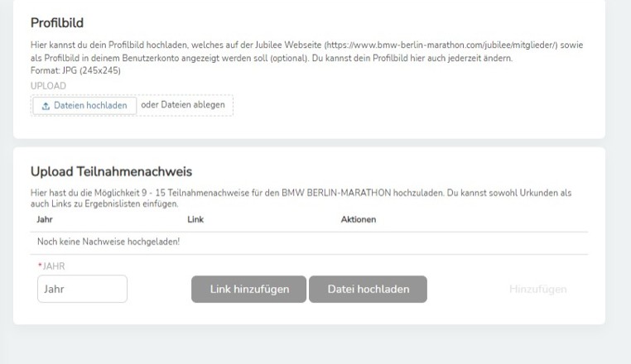
Task: Click the Upload Teilnahmenachweis heading
Action: [112, 172]
